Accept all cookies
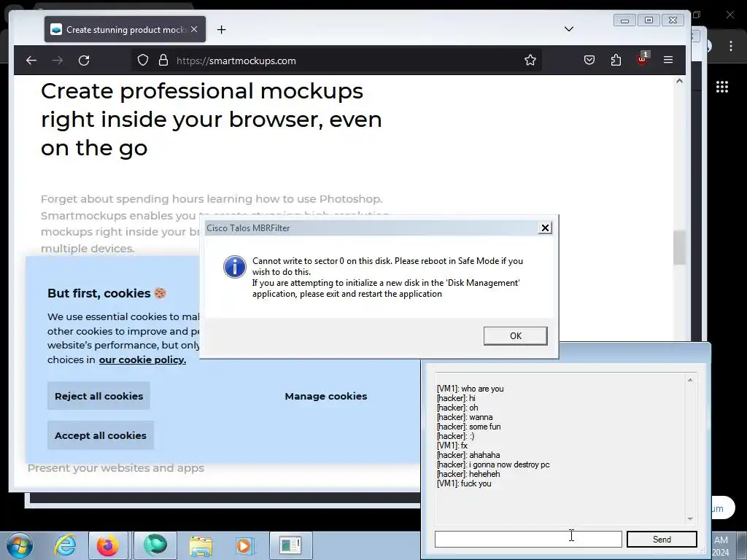 tap(101, 435)
